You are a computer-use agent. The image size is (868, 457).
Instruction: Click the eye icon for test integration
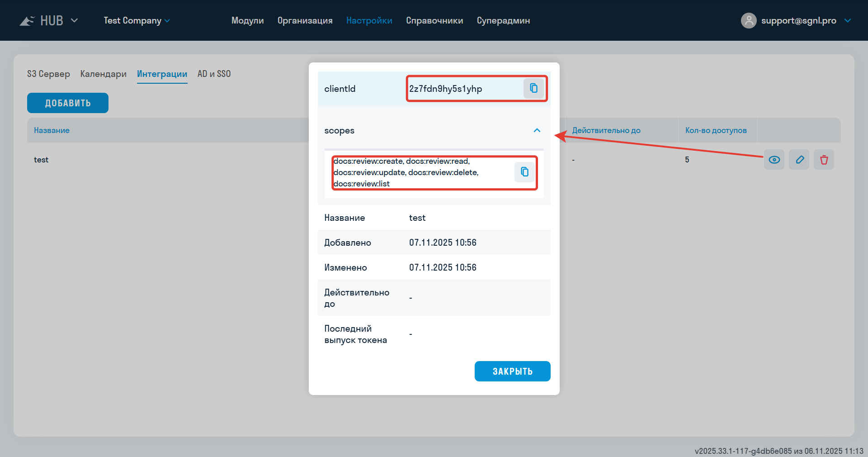coord(774,160)
